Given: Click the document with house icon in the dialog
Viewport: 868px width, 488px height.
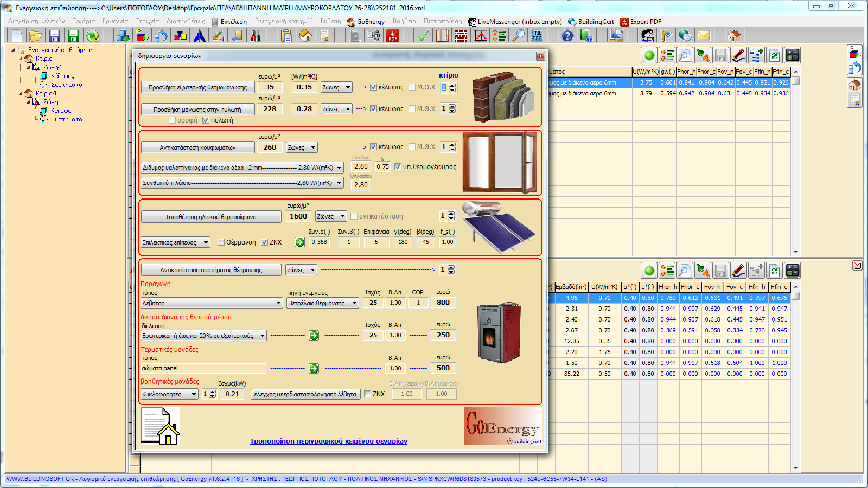Looking at the screenshot, I should click(160, 426).
